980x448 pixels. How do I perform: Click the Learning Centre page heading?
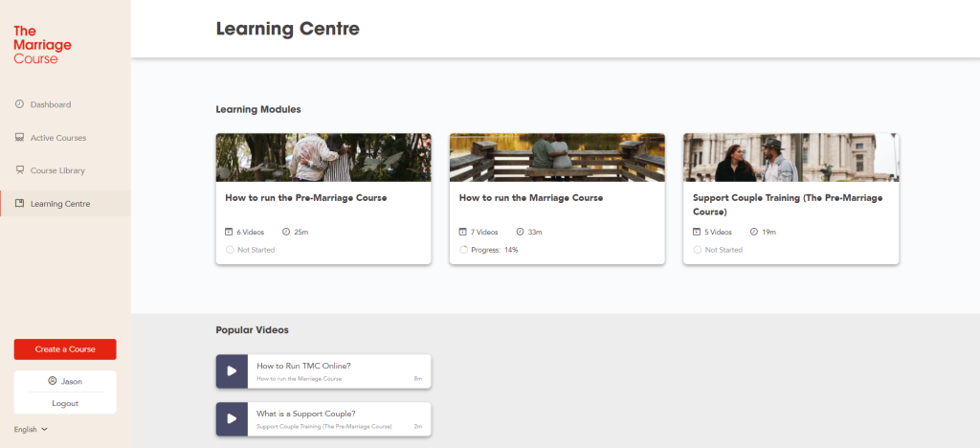(287, 29)
